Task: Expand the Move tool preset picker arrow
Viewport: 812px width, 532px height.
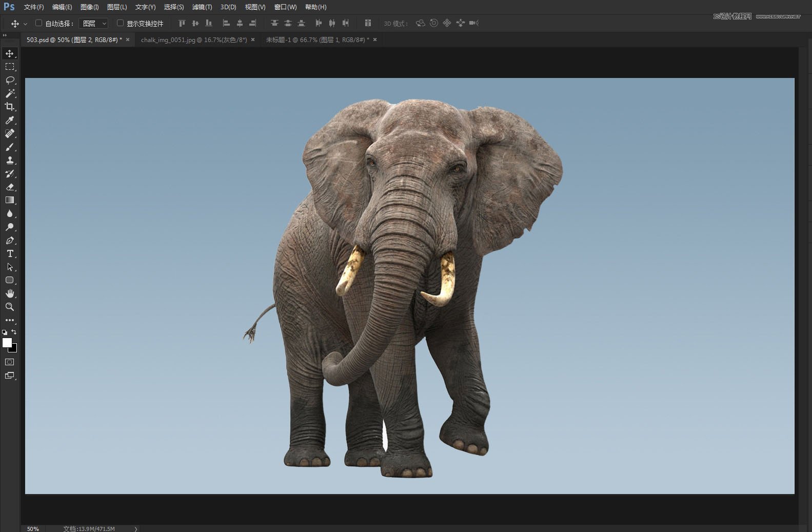Action: click(25, 24)
